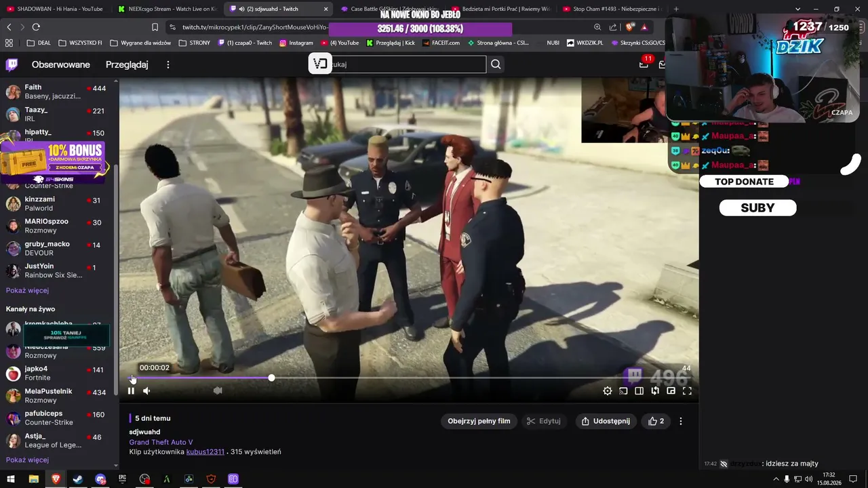The height and width of the screenshot is (488, 868).
Task: Click the sdjwuahd clip title
Action: [144, 432]
